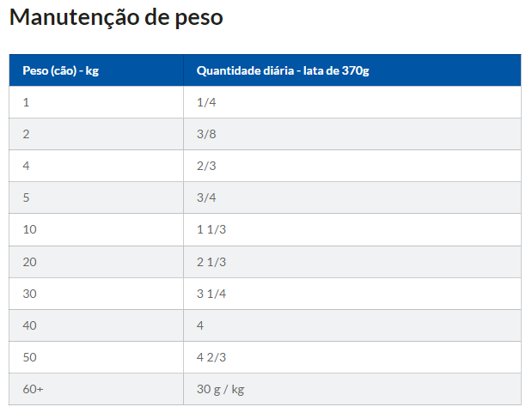Click the 3/4 quantity value
The width and height of the screenshot is (532, 413).
coord(206,197)
